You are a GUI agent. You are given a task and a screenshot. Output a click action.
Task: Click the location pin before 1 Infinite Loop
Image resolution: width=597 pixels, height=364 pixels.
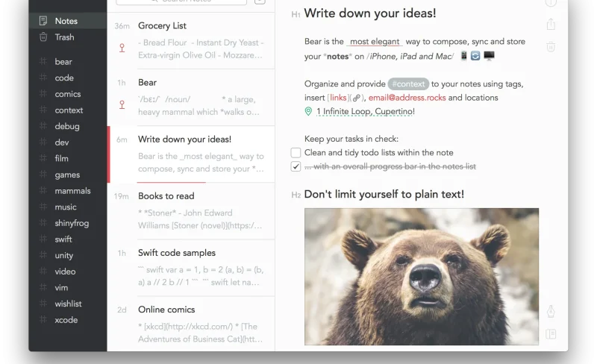point(309,112)
